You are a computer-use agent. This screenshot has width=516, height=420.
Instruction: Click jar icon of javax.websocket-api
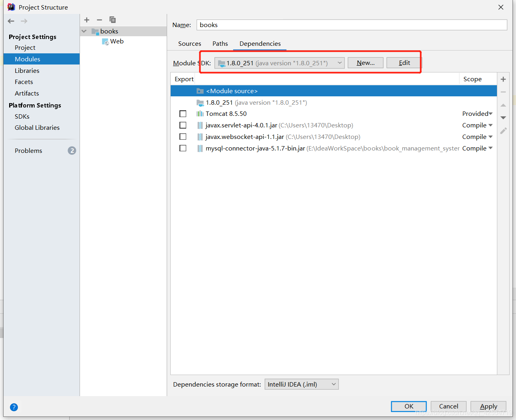click(200, 137)
